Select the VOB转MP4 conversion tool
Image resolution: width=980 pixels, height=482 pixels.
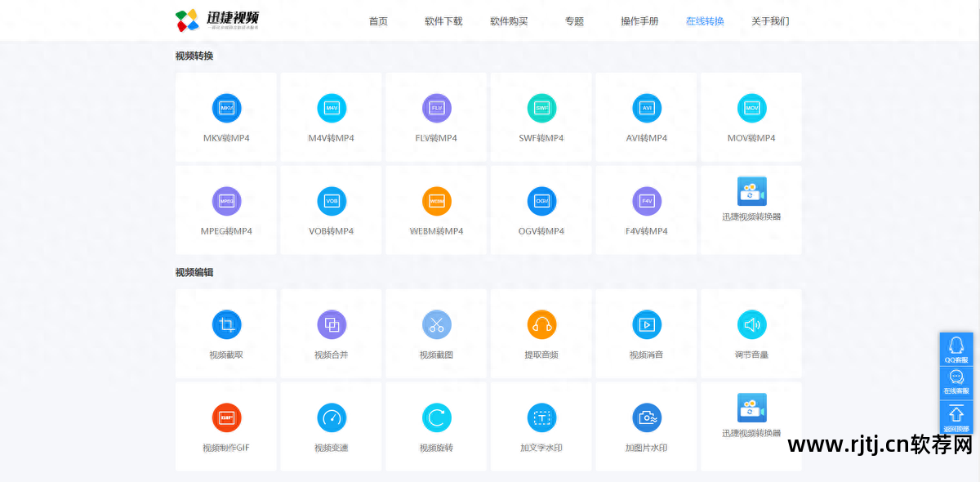click(x=331, y=201)
